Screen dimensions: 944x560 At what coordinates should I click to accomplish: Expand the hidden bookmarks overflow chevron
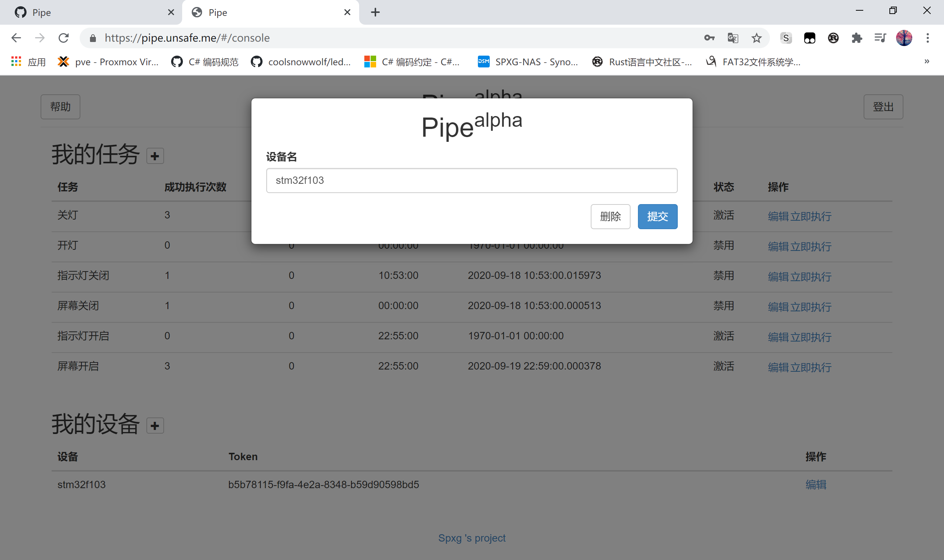[x=927, y=62]
